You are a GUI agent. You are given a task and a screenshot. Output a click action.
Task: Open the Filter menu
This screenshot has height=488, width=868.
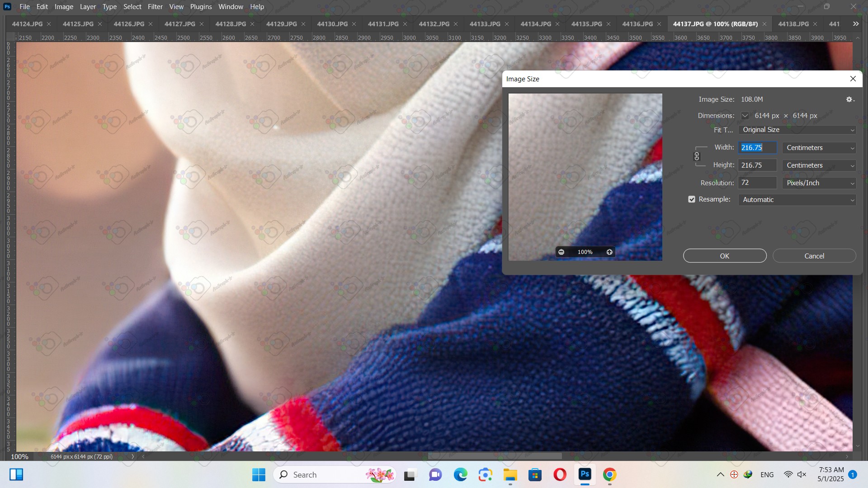(x=155, y=7)
